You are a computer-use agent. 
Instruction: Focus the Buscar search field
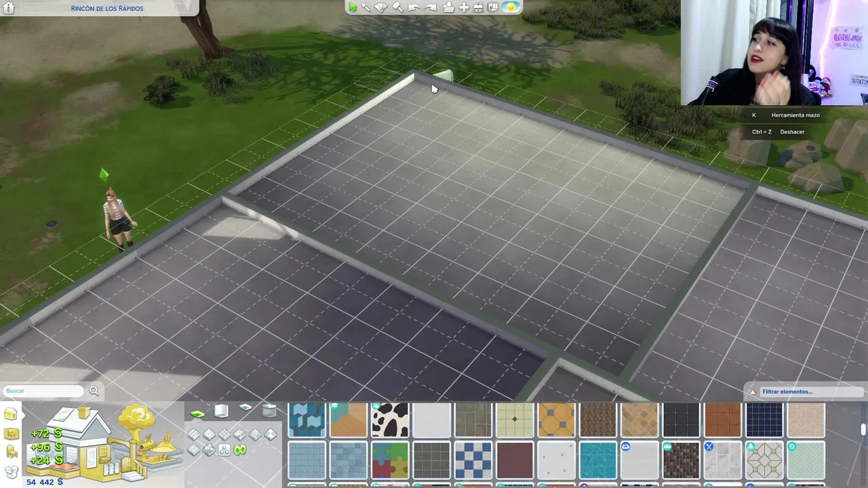43,391
